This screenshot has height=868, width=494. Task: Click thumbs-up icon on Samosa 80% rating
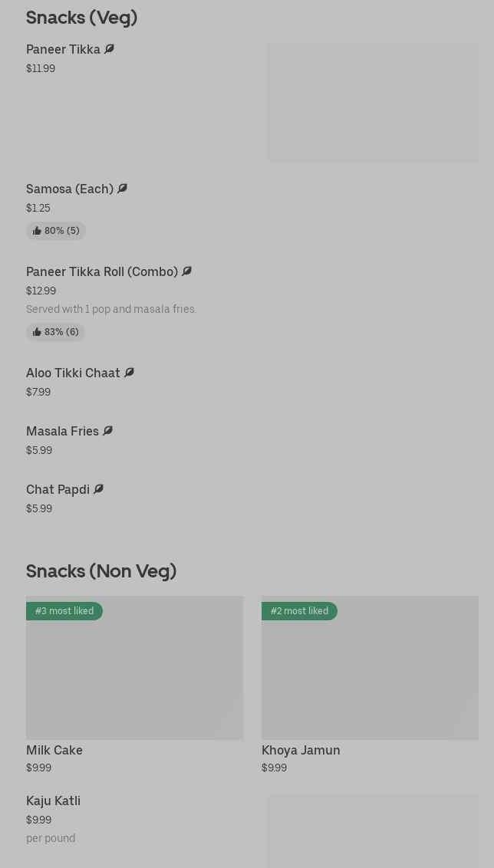point(37,231)
